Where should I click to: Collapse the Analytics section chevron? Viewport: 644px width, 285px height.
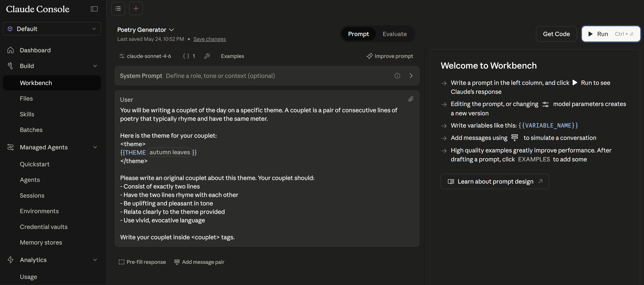95,260
